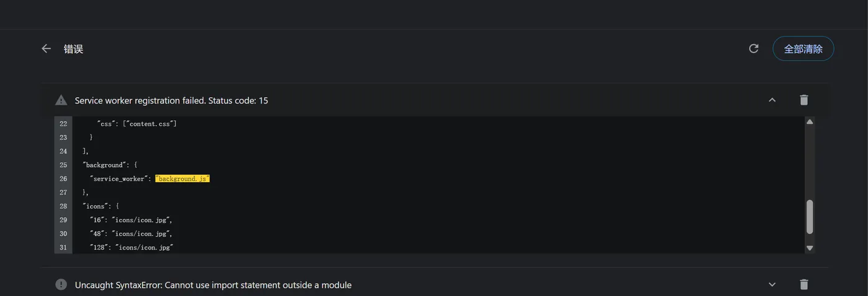
Task: Click the code viewer scrollbar up arrow
Action: click(809, 121)
